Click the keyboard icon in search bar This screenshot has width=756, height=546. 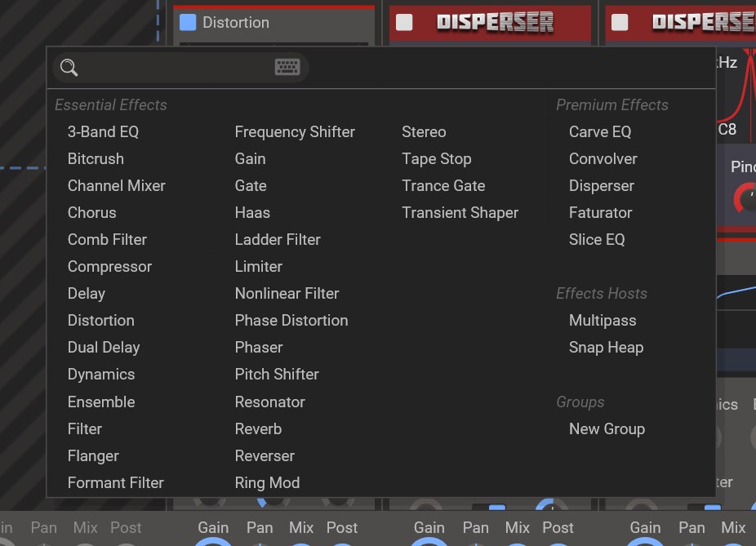coord(287,68)
